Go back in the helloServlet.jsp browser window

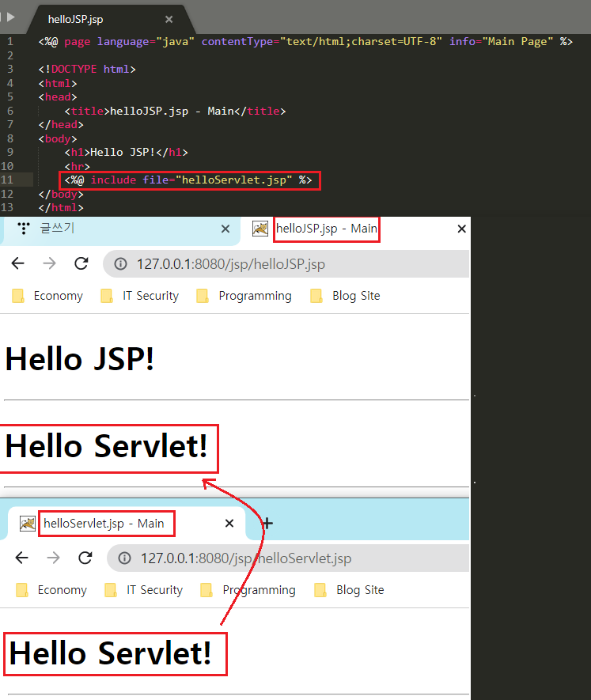click(x=22, y=558)
